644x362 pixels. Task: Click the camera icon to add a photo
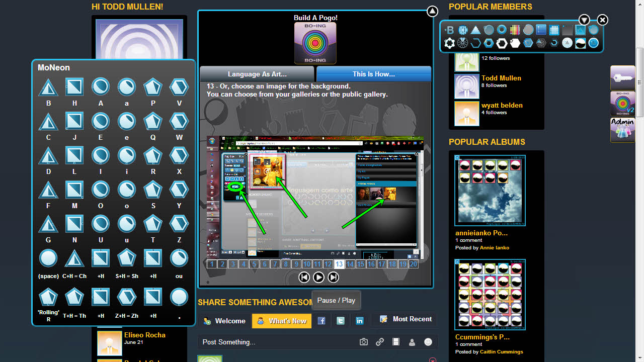[364, 342]
